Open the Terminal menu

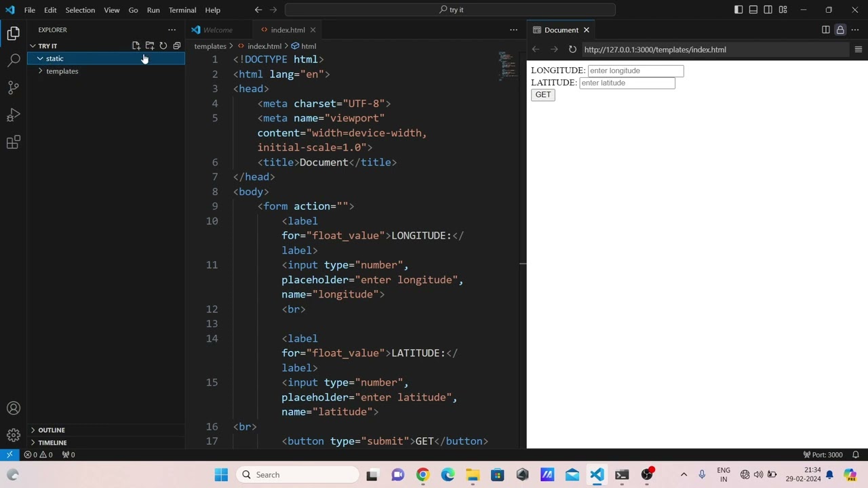(182, 10)
